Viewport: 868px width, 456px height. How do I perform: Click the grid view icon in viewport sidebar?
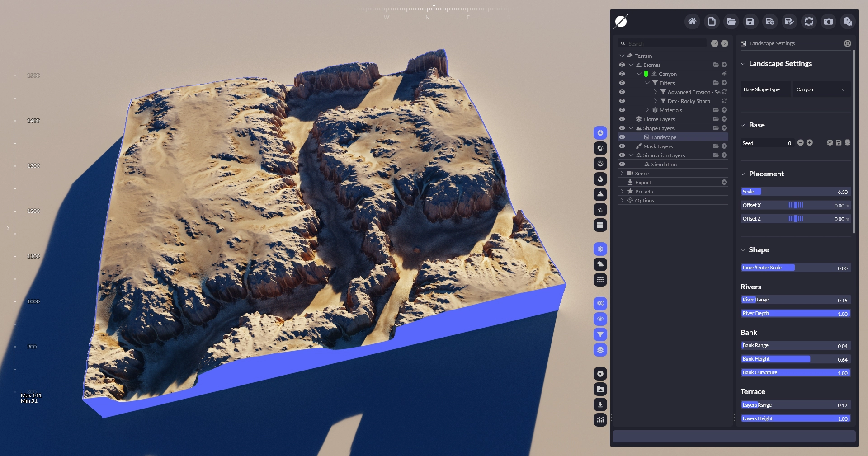pyautogui.click(x=600, y=225)
